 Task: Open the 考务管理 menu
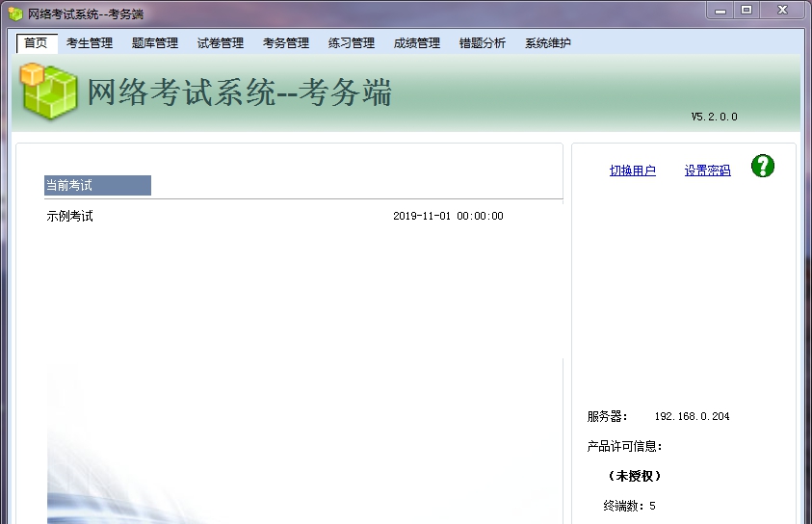(286, 43)
